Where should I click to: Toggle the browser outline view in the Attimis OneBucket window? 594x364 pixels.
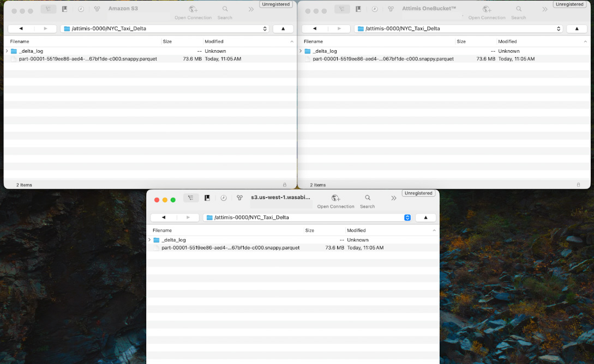[342, 9]
